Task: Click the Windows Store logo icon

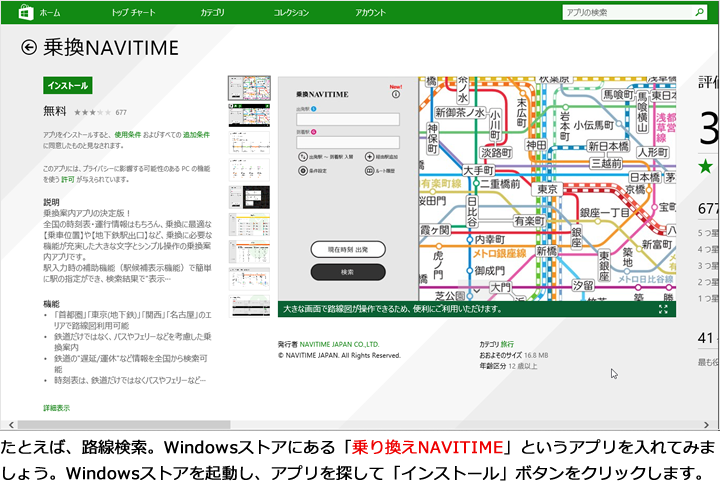Action: tap(25, 12)
